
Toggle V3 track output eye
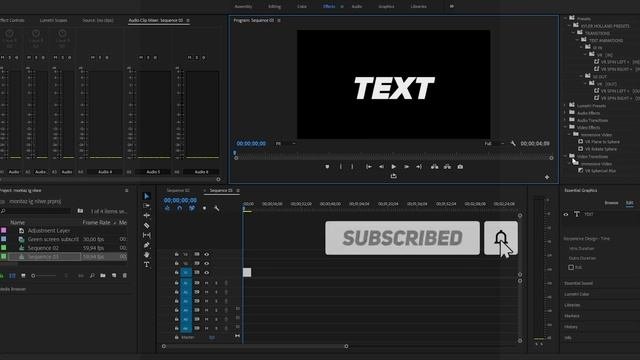[207, 254]
